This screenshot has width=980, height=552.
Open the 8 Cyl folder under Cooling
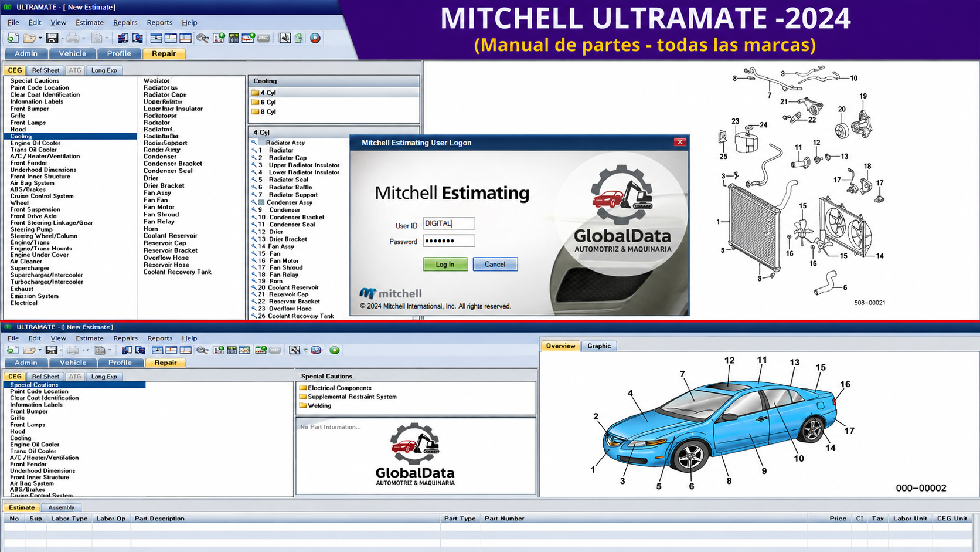(x=264, y=111)
